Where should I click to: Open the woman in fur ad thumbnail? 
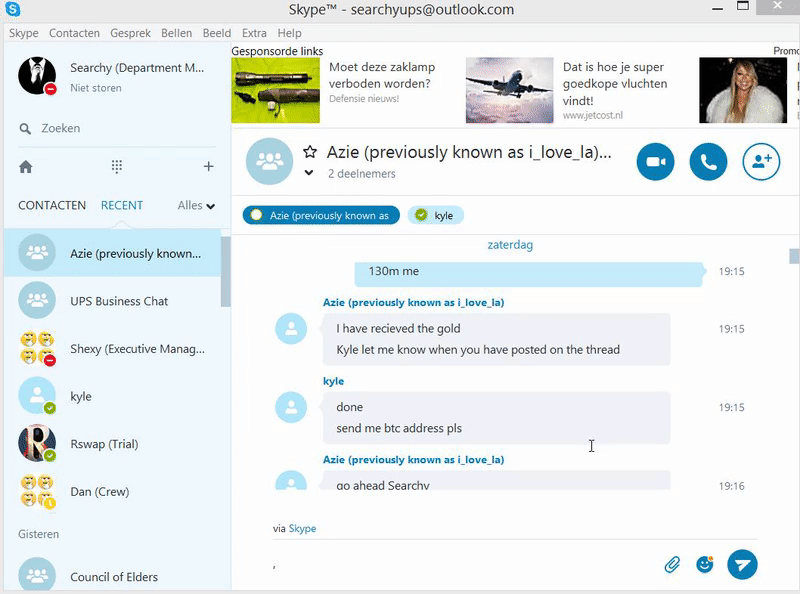click(x=743, y=90)
